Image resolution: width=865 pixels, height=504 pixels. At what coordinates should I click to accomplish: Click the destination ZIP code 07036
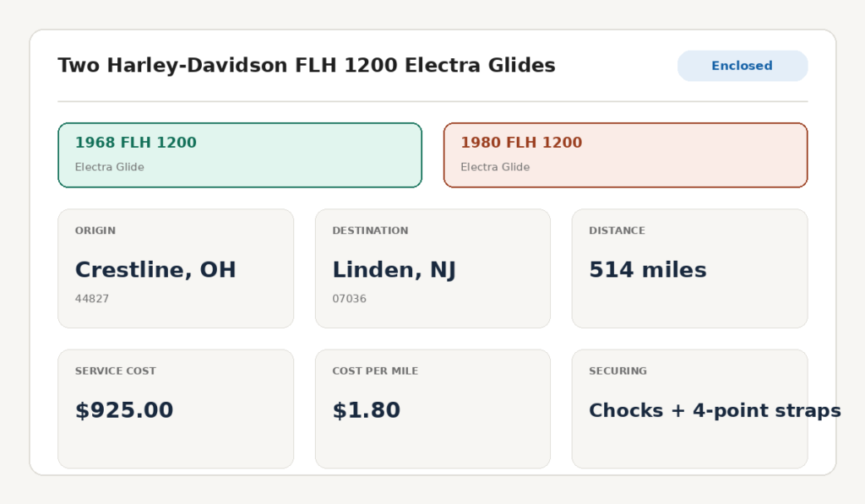click(349, 298)
